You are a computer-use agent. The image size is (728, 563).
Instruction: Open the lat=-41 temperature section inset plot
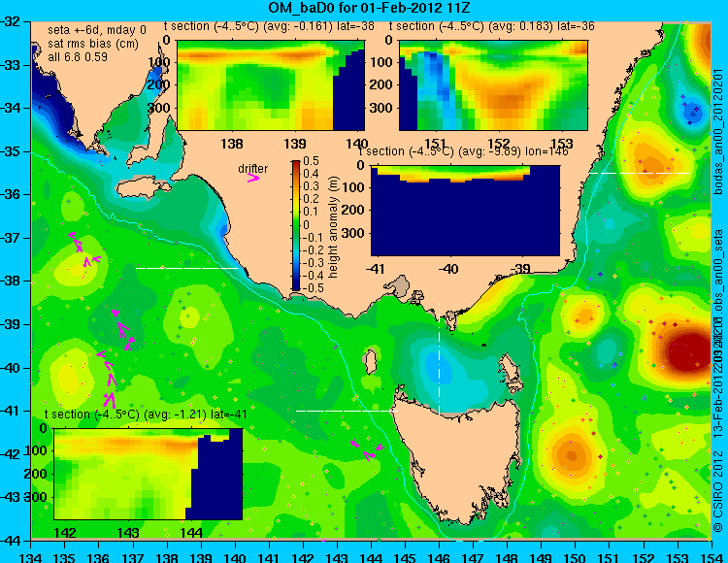[149, 474]
